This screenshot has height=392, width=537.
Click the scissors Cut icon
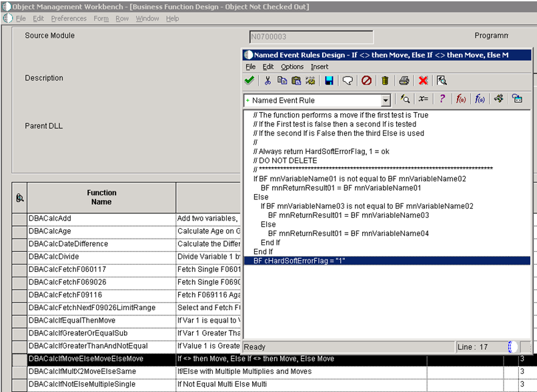click(267, 81)
